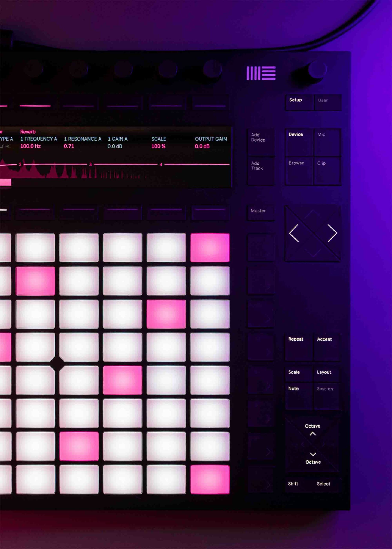
Task: Switch to Device mode
Action: click(299, 142)
